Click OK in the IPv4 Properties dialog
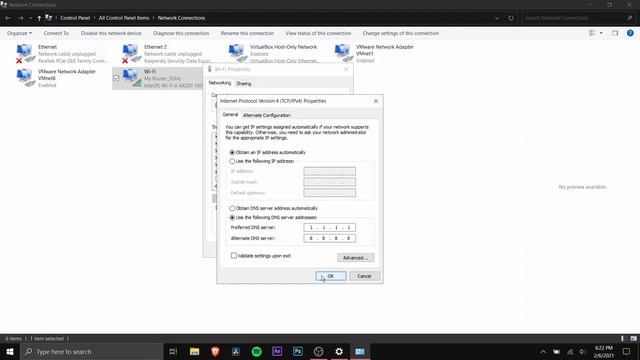 (331, 276)
